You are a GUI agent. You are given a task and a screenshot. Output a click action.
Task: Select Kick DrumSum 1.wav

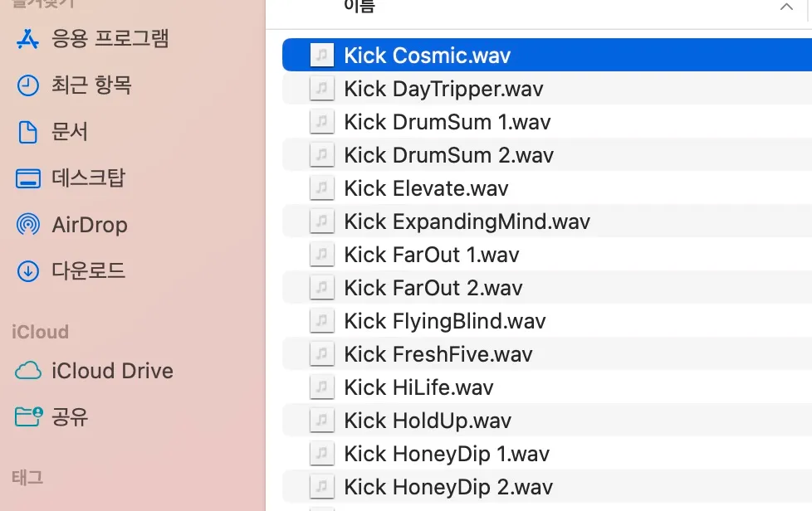point(447,122)
